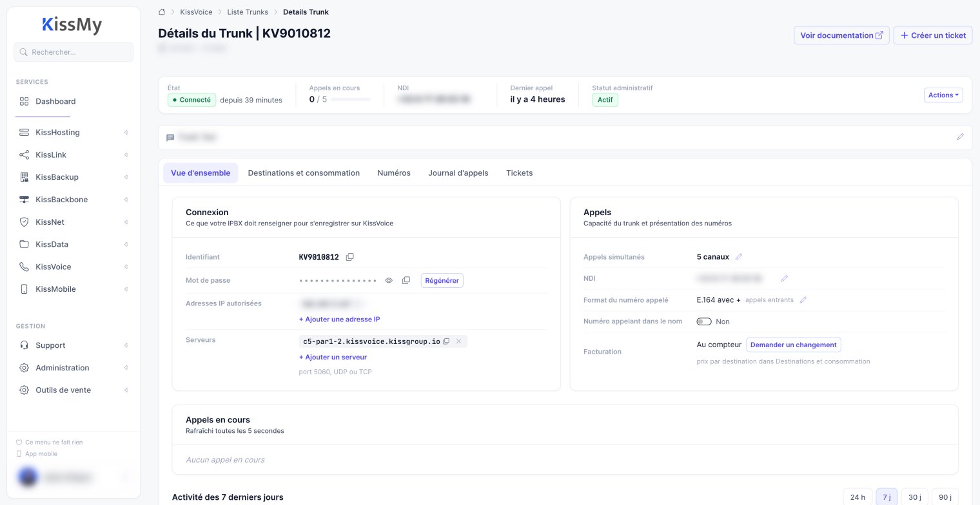
Task: Click the Rechercher search field
Action: 73,52
